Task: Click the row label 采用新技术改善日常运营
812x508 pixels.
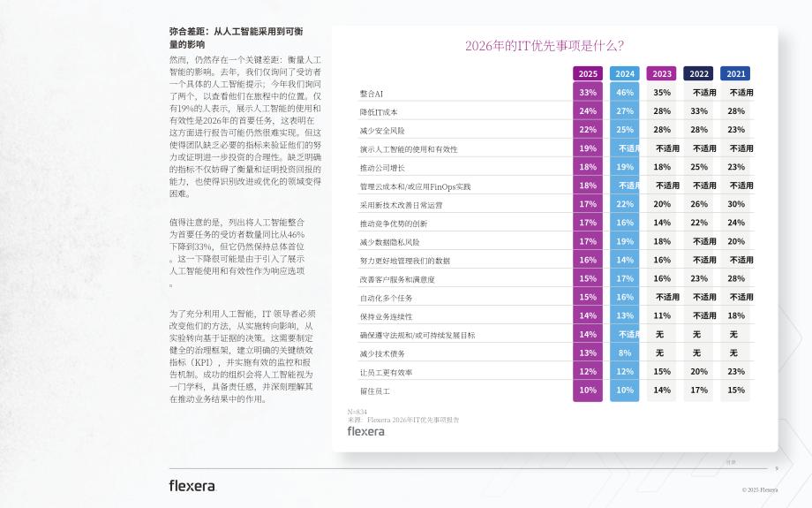Action: pyautogui.click(x=402, y=205)
